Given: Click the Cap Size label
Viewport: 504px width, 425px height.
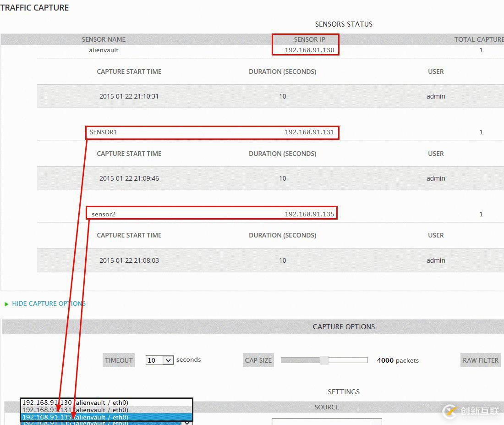Looking at the screenshot, I should click(258, 360).
